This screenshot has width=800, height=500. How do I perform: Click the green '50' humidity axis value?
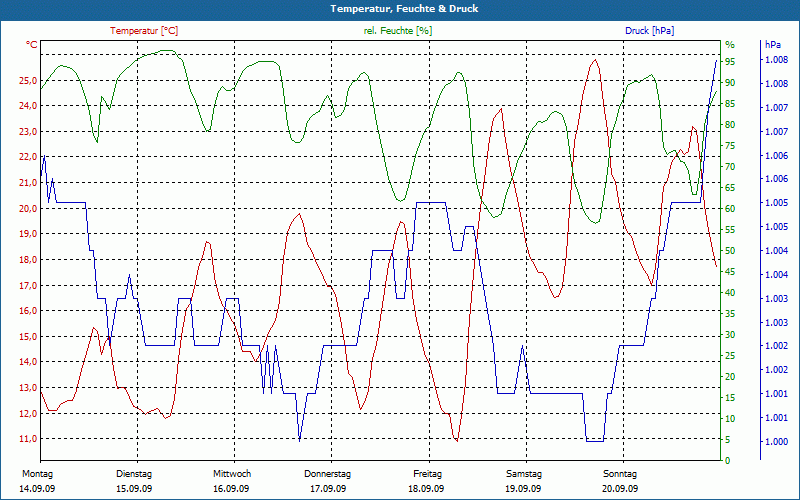(730, 251)
